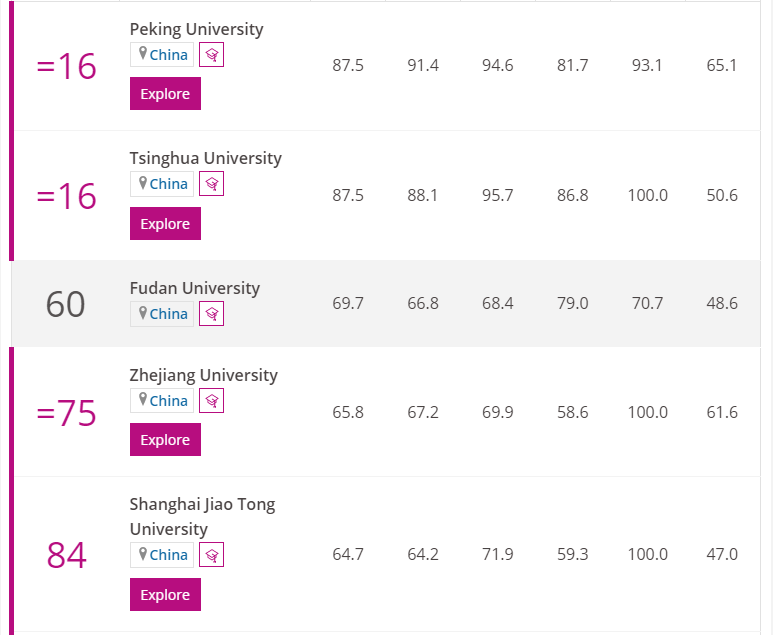The image size is (773, 635).
Task: Click graduation cap icon for Tsinghua University
Action: [x=211, y=183]
